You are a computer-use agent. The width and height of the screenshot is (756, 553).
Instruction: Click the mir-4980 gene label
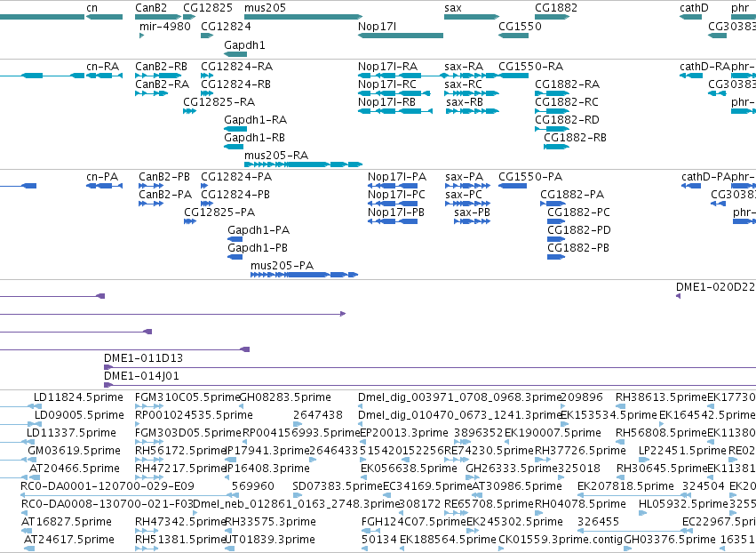click(165, 27)
